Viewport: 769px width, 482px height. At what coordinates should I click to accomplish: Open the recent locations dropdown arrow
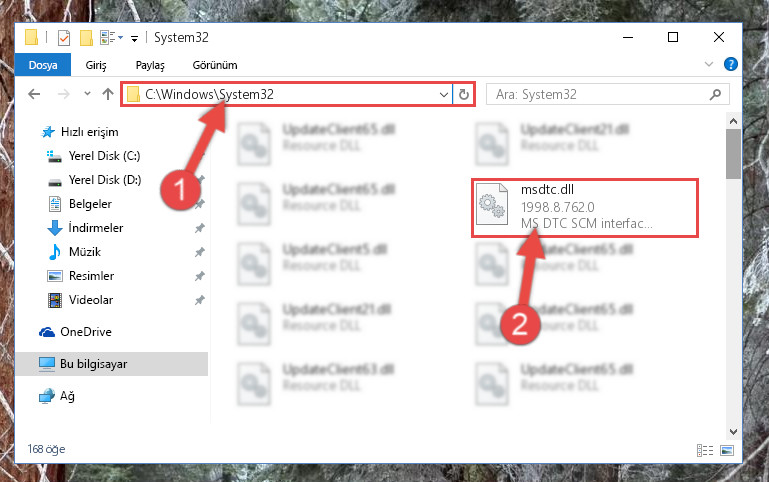(87, 93)
